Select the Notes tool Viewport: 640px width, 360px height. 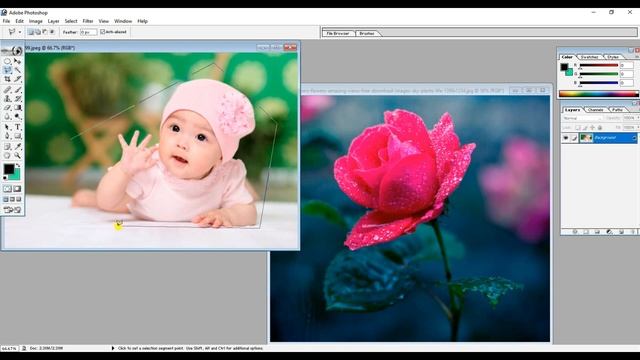(x=7, y=146)
